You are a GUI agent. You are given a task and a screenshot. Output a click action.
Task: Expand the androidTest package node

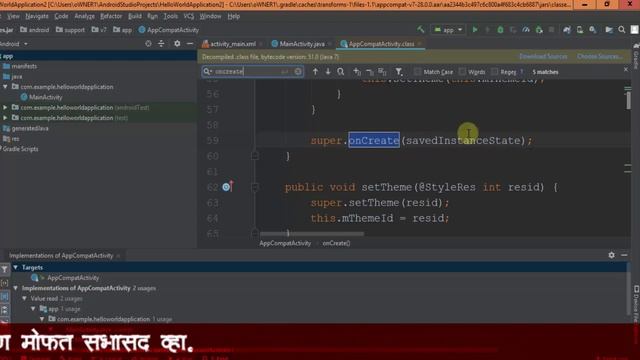tap(5, 107)
